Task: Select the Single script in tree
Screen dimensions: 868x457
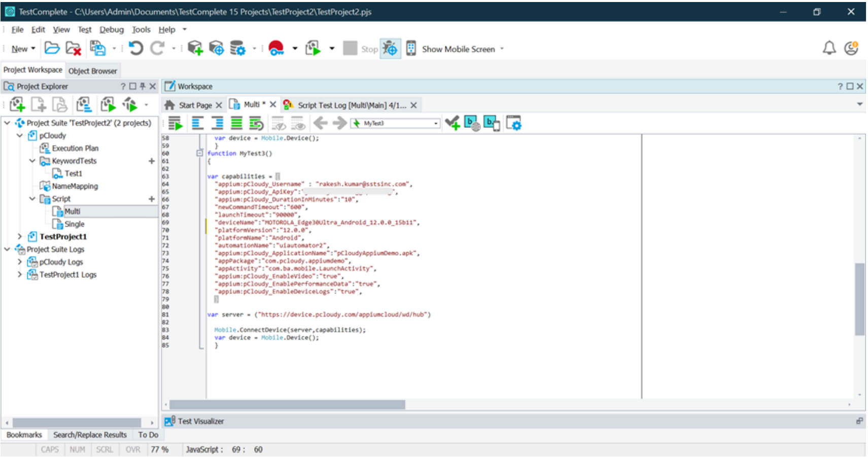Action: click(74, 224)
